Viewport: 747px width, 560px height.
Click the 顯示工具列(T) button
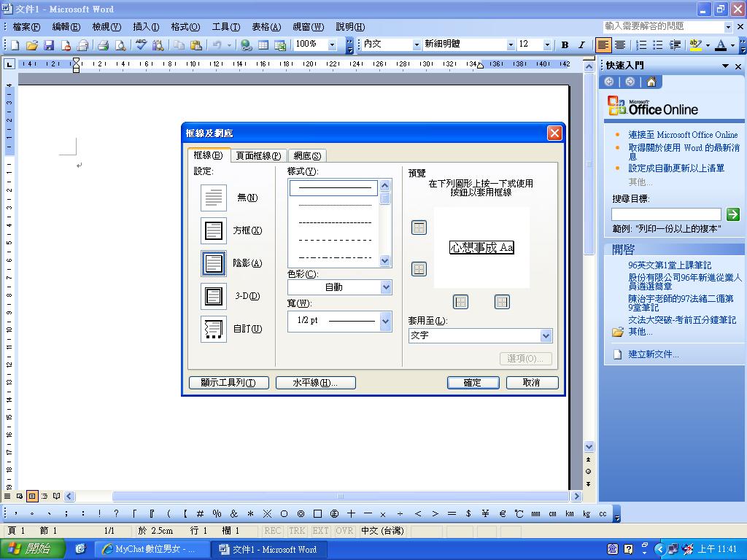pyautogui.click(x=228, y=382)
